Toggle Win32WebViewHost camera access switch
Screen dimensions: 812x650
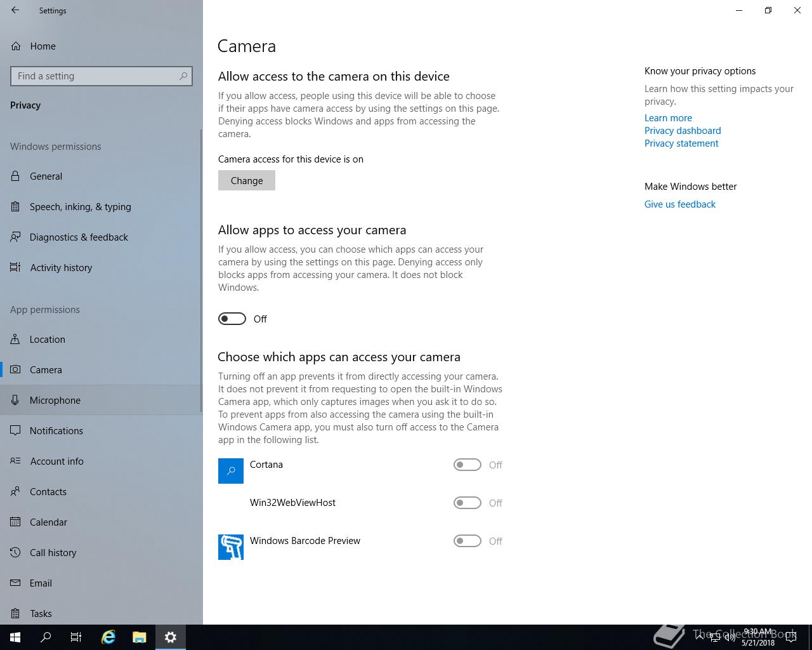click(468, 503)
